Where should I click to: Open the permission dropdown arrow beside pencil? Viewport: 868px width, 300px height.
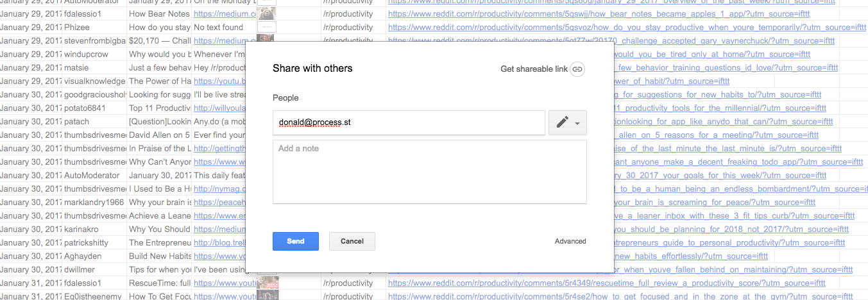578,123
